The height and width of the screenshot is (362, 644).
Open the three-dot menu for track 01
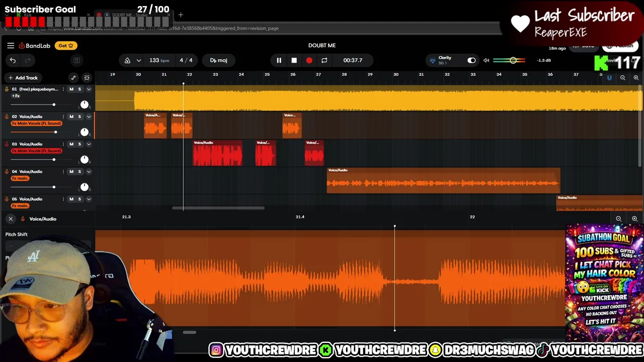click(x=63, y=89)
